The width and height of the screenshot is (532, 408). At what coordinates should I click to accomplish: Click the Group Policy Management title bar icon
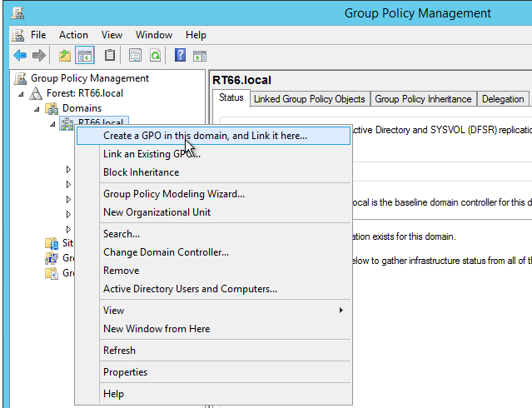pos(17,12)
